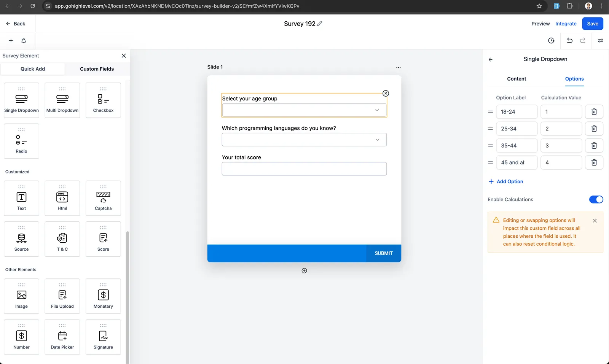The height and width of the screenshot is (364, 609).
Task: Open the browser extensions puzzle icon
Action: (x=569, y=6)
